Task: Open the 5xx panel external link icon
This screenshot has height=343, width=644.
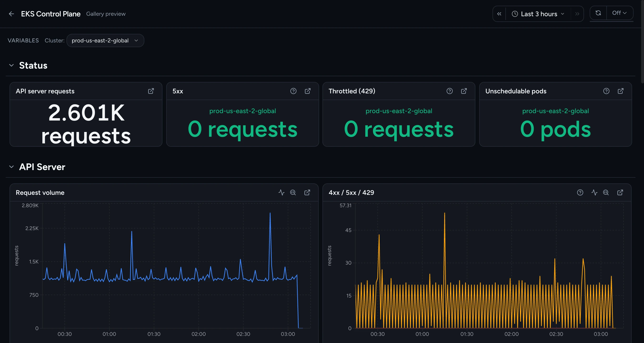Action: [x=308, y=91]
